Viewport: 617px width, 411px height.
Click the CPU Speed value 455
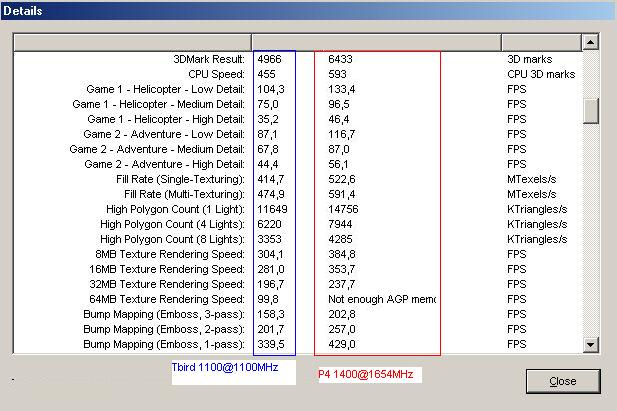(266, 74)
